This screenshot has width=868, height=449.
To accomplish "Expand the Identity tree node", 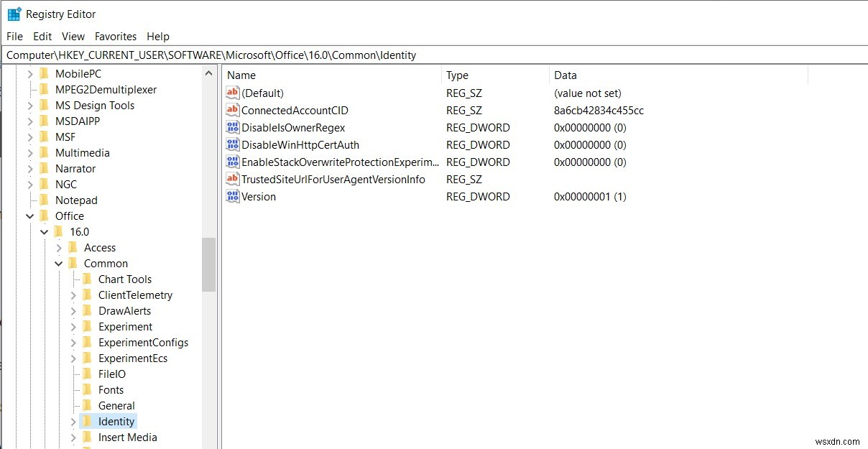I will 73,421.
